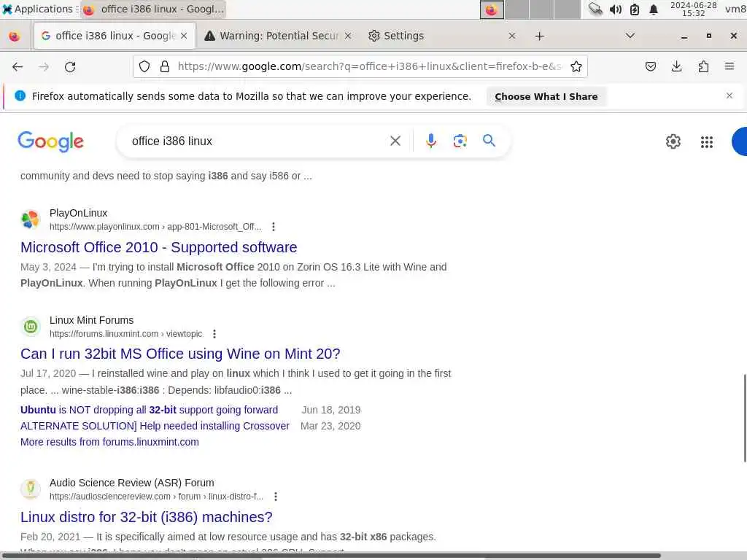
Task: Open tracking protection shield icon
Action: point(144,66)
